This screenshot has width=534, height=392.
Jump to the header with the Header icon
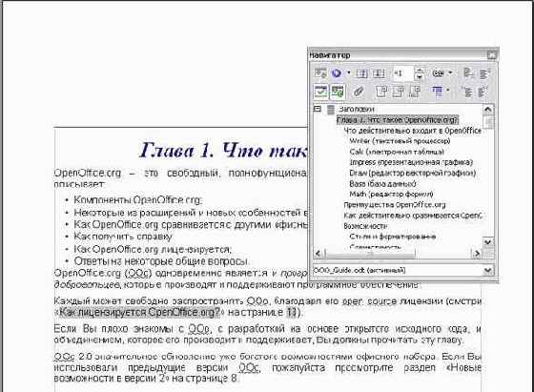pyautogui.click(x=381, y=92)
